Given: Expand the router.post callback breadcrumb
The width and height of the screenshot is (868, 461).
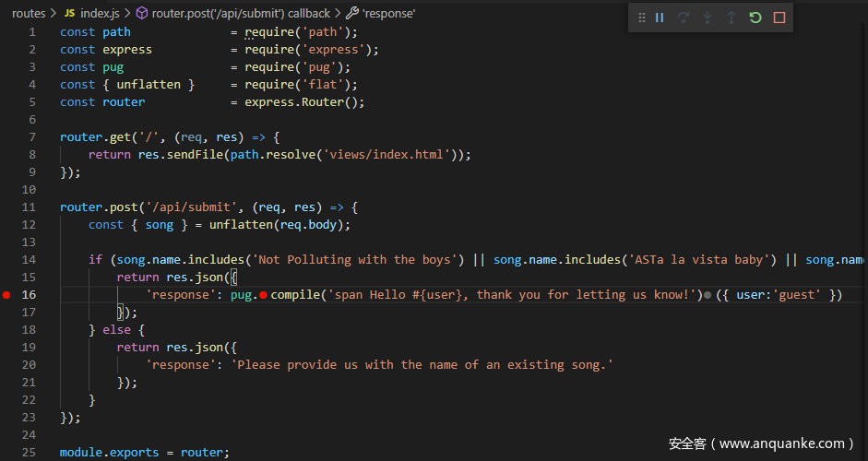Looking at the screenshot, I should click(x=241, y=14).
